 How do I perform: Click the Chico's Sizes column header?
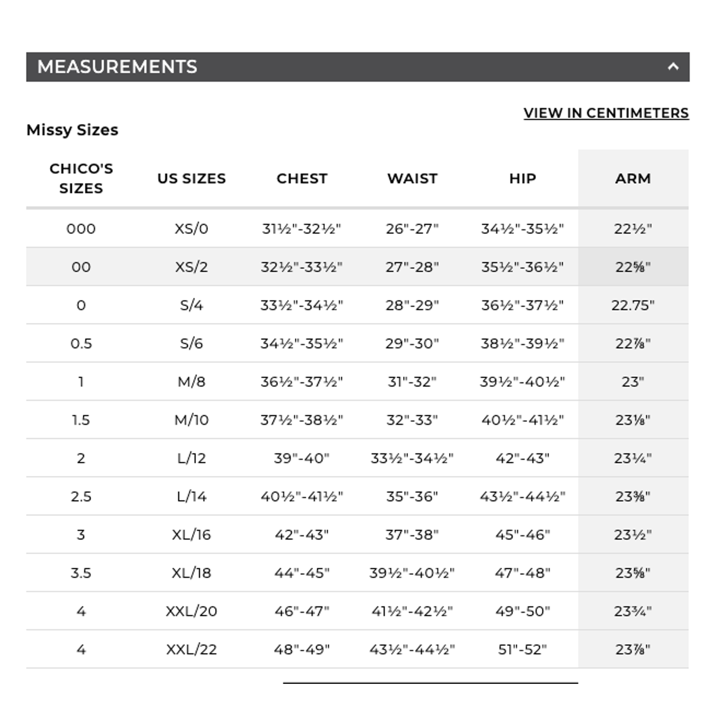tap(81, 178)
